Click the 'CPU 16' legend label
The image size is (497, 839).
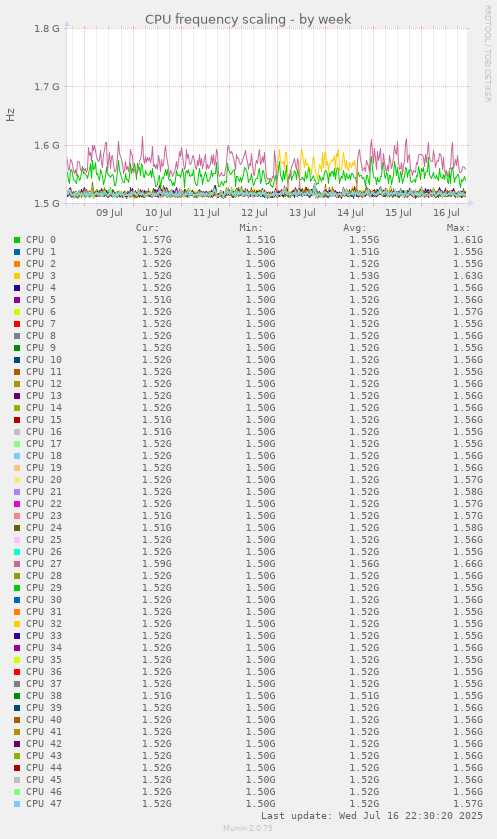[x=44, y=432]
